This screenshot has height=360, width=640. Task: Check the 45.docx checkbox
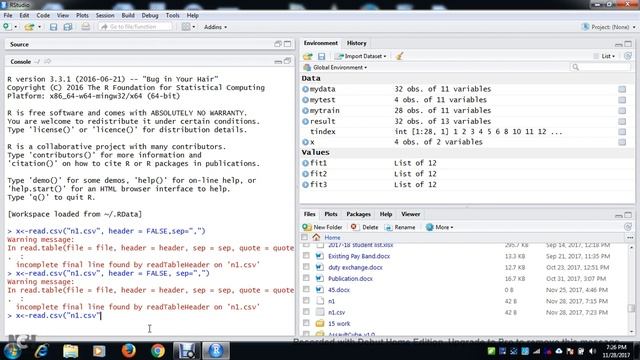pyautogui.click(x=306, y=289)
